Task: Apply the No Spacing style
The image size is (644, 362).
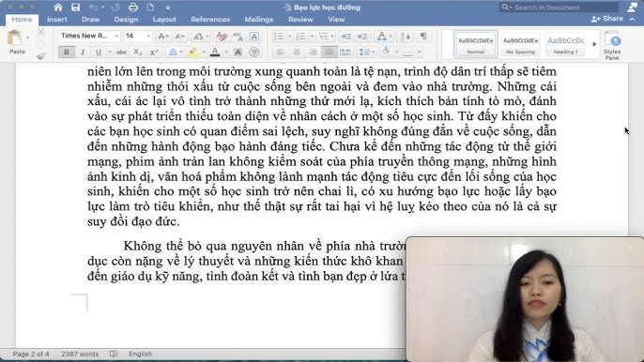Action: tap(520, 44)
